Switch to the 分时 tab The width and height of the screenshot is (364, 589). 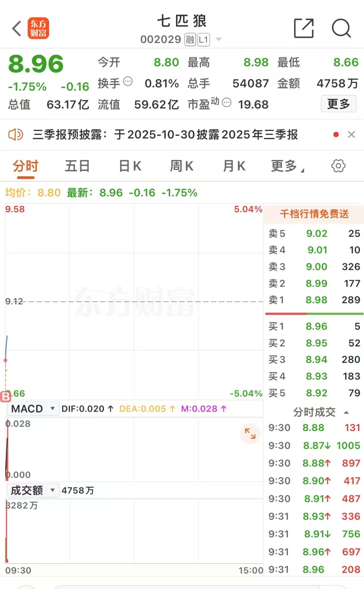coord(25,166)
